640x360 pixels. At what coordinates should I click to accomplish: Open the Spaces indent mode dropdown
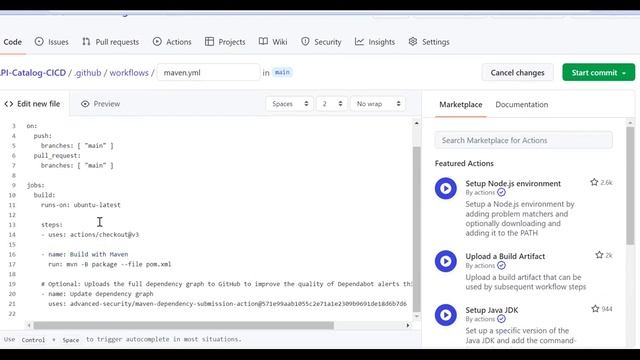(289, 104)
